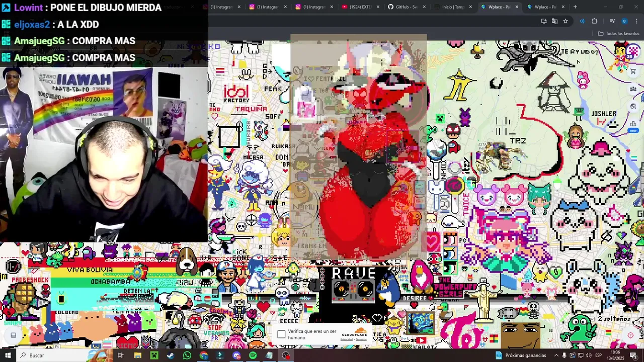Screen dimensions: 644x362
Task: Open Steam from the taskbar
Action: tap(171, 355)
